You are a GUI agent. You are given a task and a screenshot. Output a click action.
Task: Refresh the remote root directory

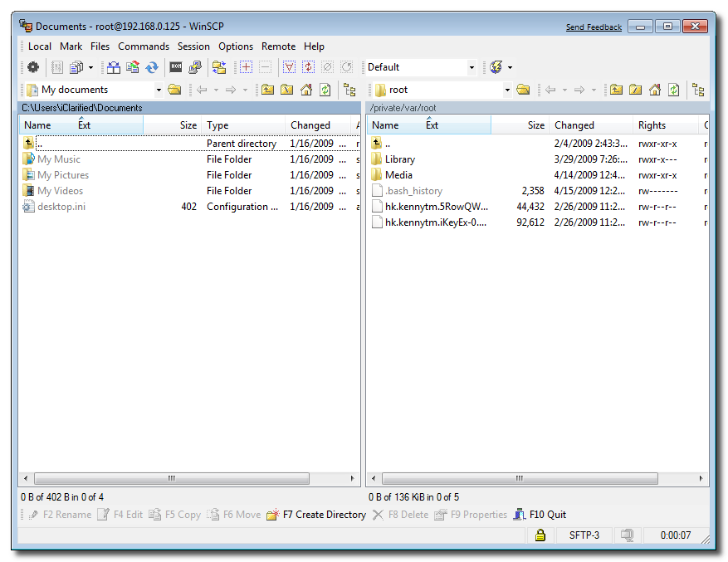pos(674,90)
